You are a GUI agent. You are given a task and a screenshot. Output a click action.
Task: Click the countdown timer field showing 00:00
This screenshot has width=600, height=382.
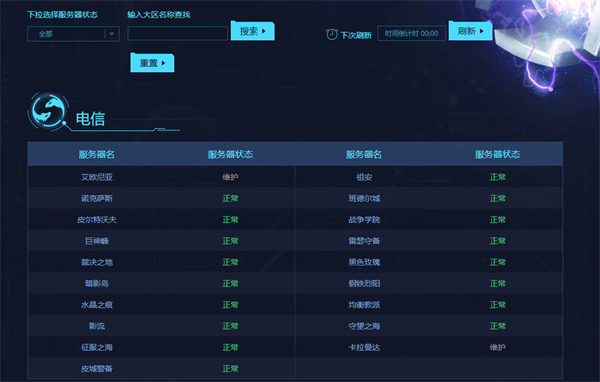(411, 33)
